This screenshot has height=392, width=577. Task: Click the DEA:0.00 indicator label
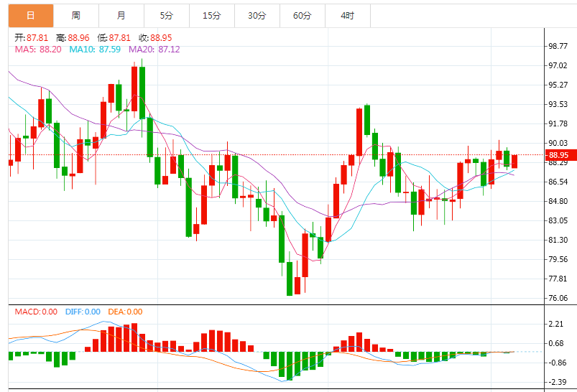125,312
